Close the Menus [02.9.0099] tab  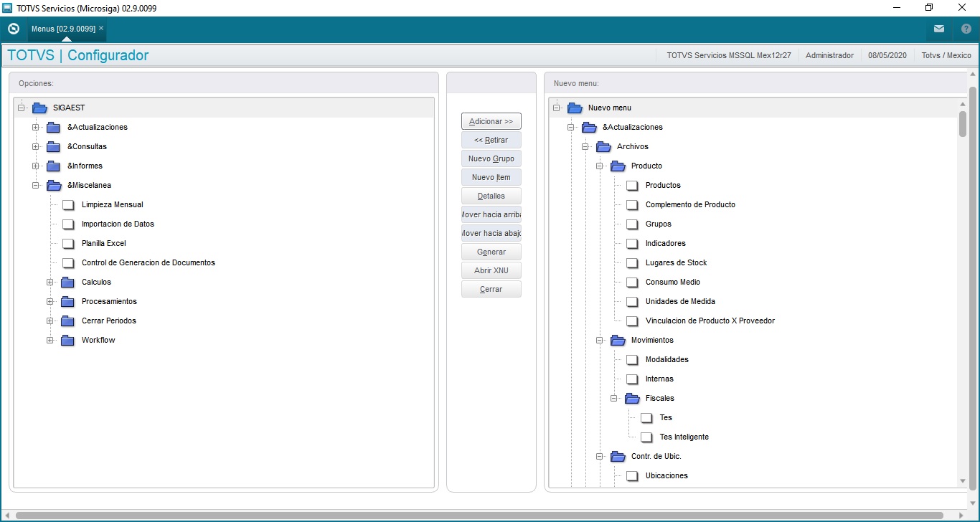click(101, 28)
